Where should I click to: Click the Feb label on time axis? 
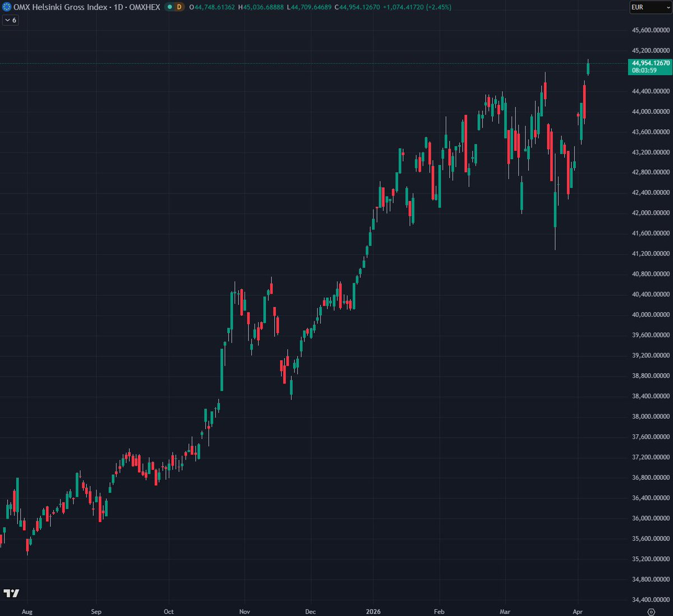click(439, 612)
